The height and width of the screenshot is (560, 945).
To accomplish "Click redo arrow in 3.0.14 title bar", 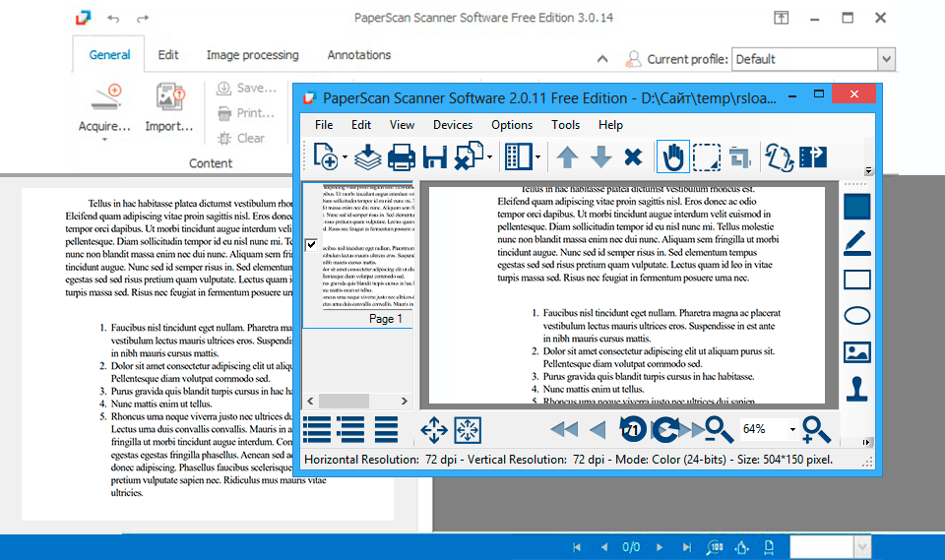I will (143, 19).
